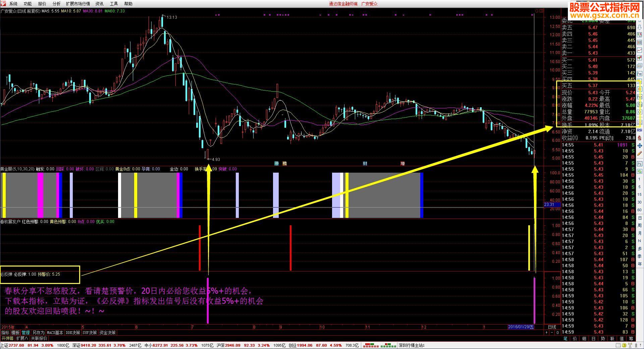Expand the 扩展∧ panel

(22, 339)
